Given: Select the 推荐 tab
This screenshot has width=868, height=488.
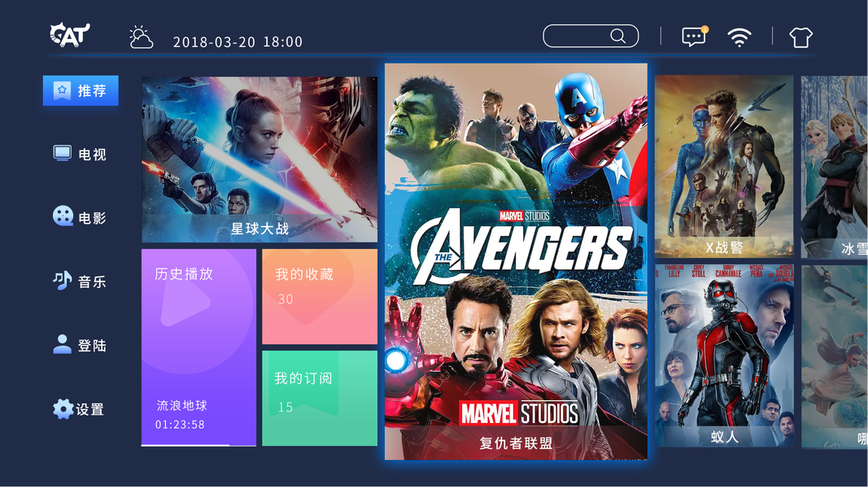Looking at the screenshot, I should coord(81,90).
